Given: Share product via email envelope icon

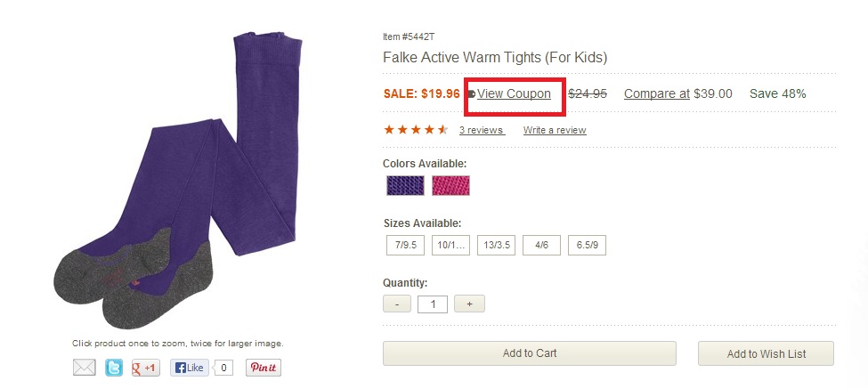Looking at the screenshot, I should pos(84,368).
